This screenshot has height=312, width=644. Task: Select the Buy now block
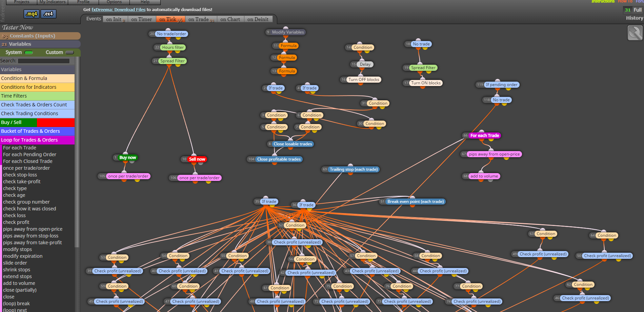click(127, 158)
